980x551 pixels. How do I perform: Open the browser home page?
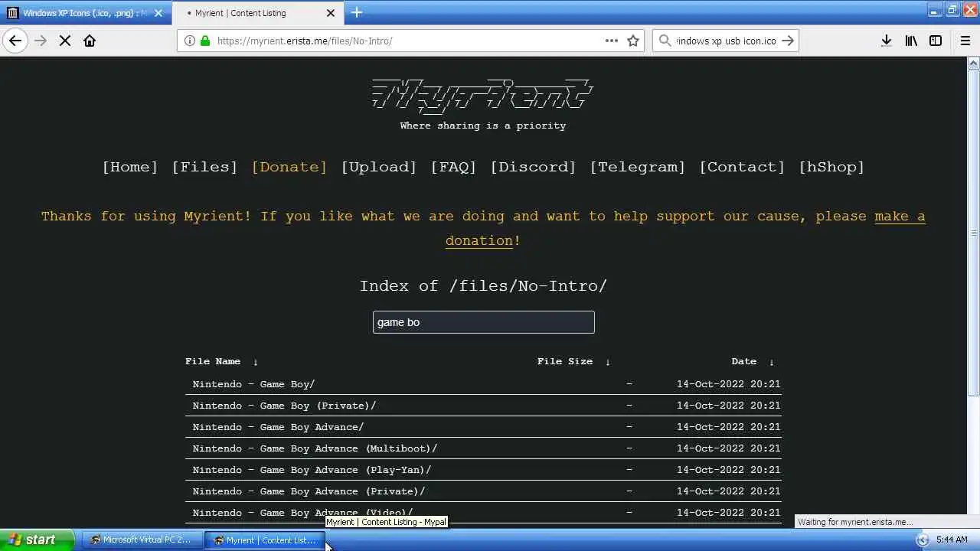click(x=90, y=41)
